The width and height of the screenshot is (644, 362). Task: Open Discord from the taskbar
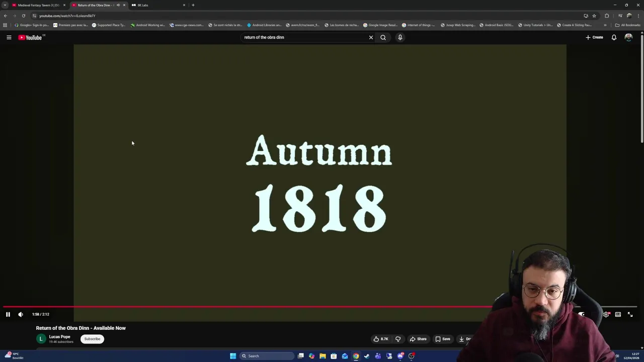coord(400,356)
